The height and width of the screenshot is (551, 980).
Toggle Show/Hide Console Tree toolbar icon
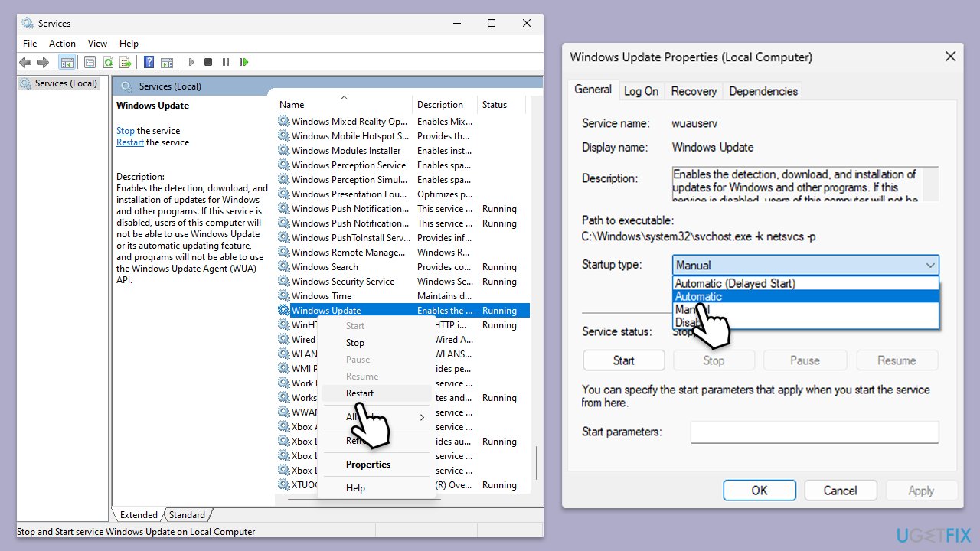(67, 62)
